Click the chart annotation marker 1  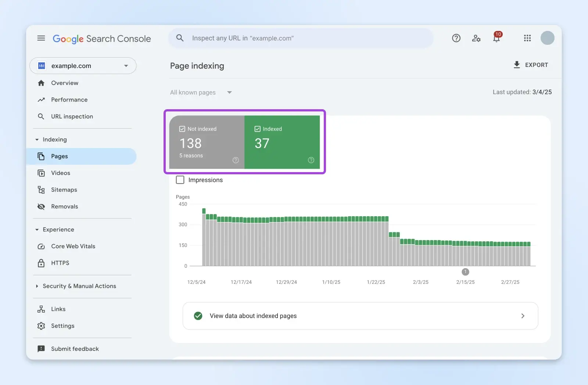tap(465, 272)
